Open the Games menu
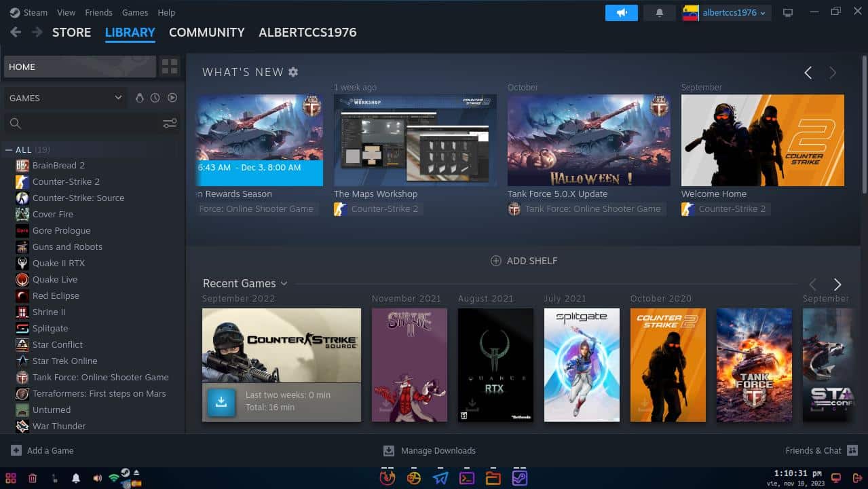The width and height of the screenshot is (868, 489). point(135,12)
